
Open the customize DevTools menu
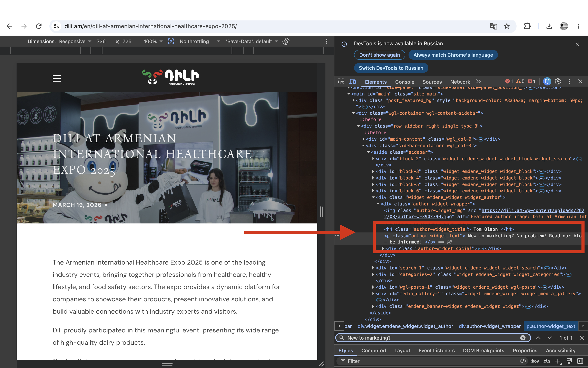569,82
